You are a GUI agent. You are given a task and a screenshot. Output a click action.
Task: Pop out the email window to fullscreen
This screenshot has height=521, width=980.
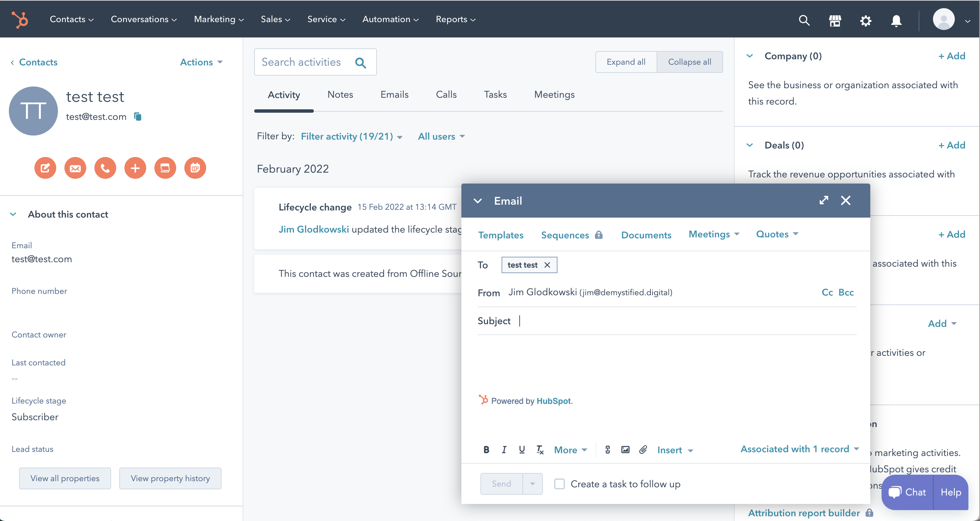(x=824, y=201)
